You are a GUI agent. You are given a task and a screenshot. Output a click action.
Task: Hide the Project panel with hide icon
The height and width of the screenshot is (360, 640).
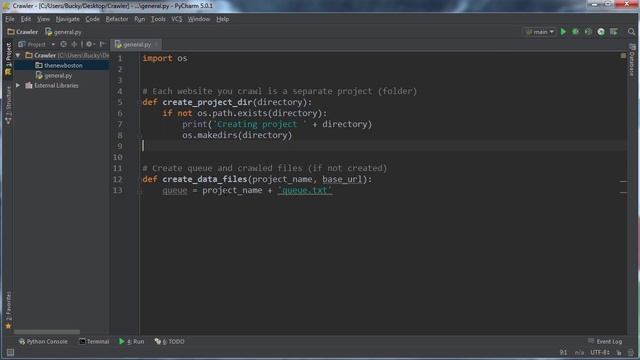point(102,44)
